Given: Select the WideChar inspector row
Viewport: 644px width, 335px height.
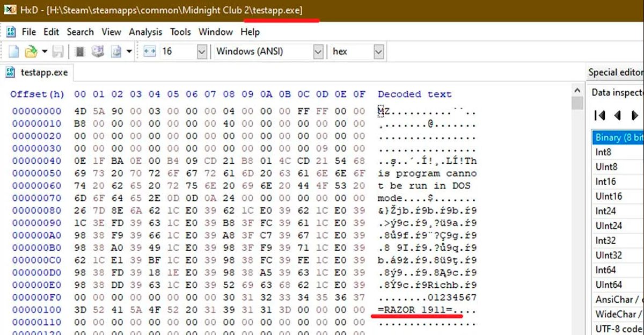Looking at the screenshot, I should coord(618,314).
